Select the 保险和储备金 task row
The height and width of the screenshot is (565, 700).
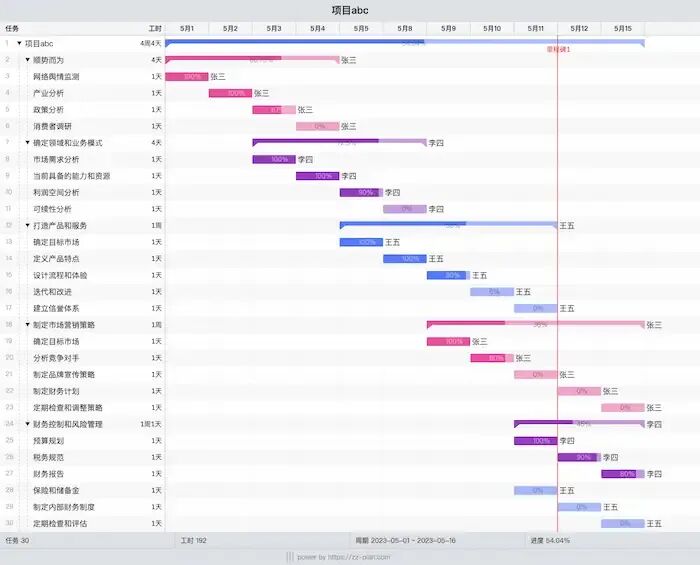[x=83, y=490]
